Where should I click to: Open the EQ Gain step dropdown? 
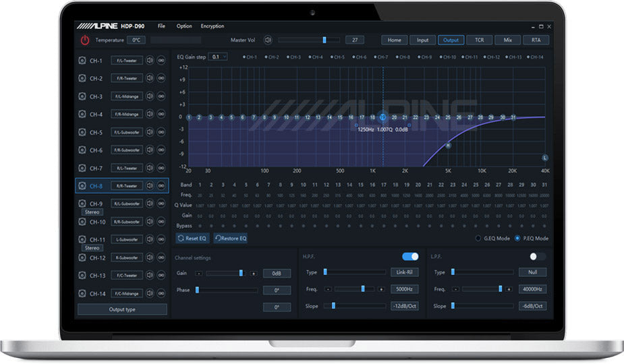pos(218,57)
